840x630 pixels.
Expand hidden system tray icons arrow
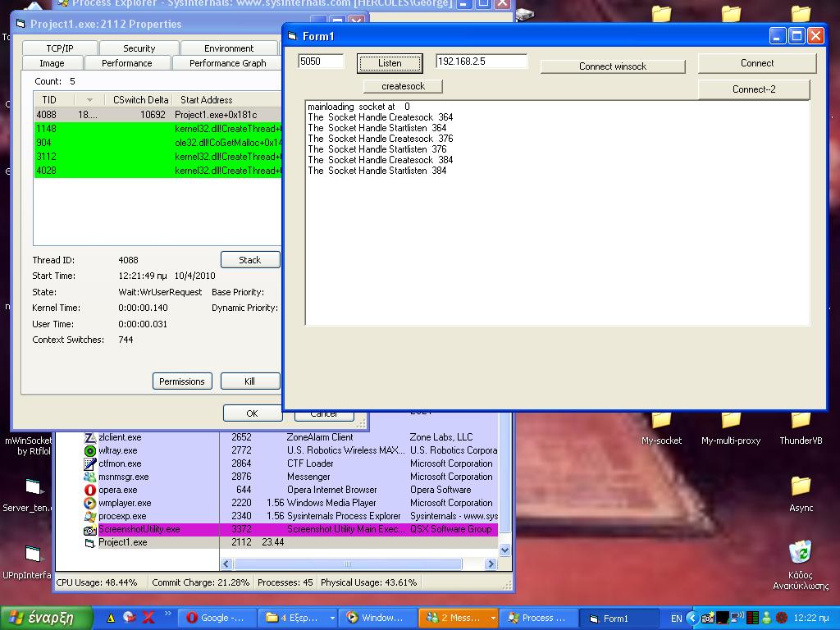click(692, 619)
